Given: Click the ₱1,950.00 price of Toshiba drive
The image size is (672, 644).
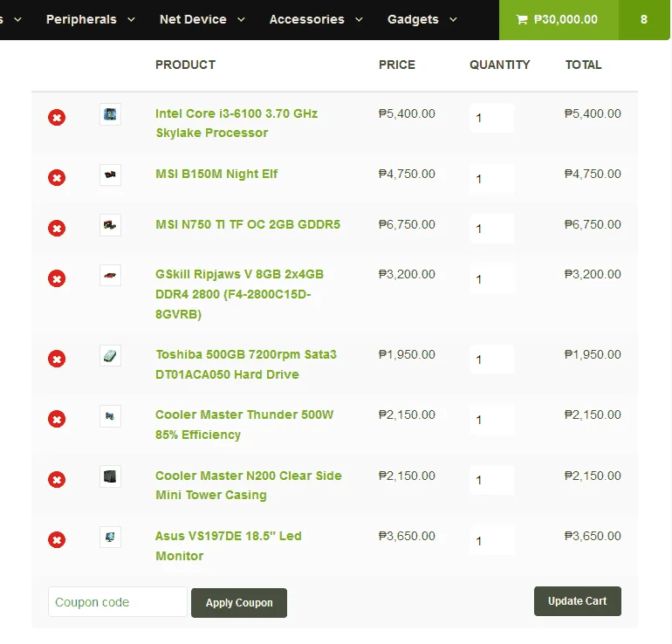Looking at the screenshot, I should [407, 355].
